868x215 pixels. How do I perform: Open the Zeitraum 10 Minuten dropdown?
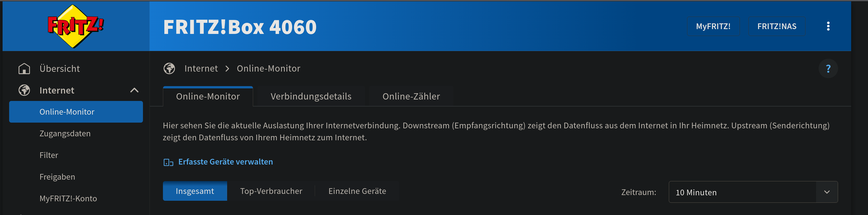pos(753,192)
